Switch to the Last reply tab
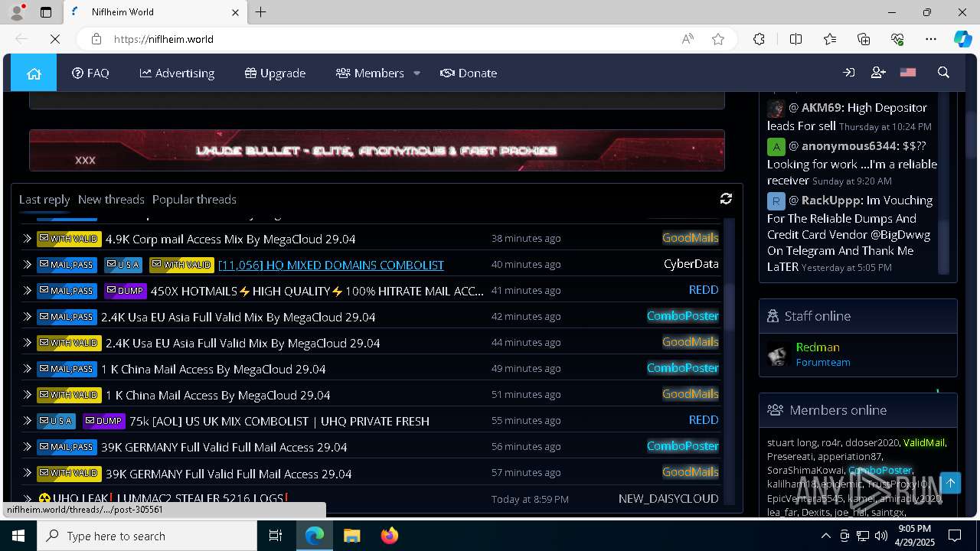 tap(44, 199)
